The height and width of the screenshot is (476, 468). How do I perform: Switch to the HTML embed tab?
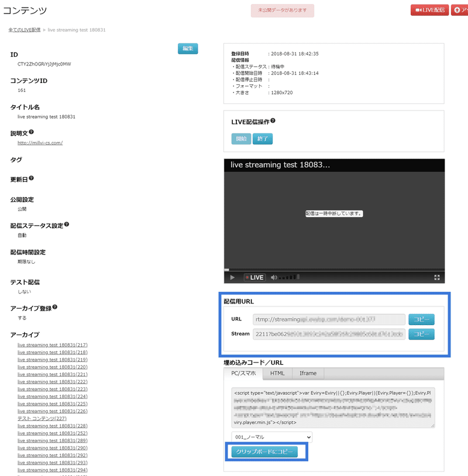[277, 372]
